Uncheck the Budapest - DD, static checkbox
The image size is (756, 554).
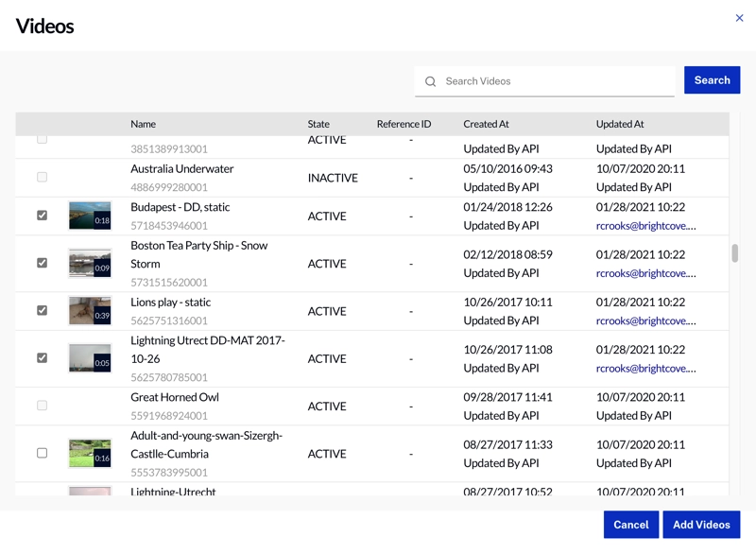(x=42, y=216)
